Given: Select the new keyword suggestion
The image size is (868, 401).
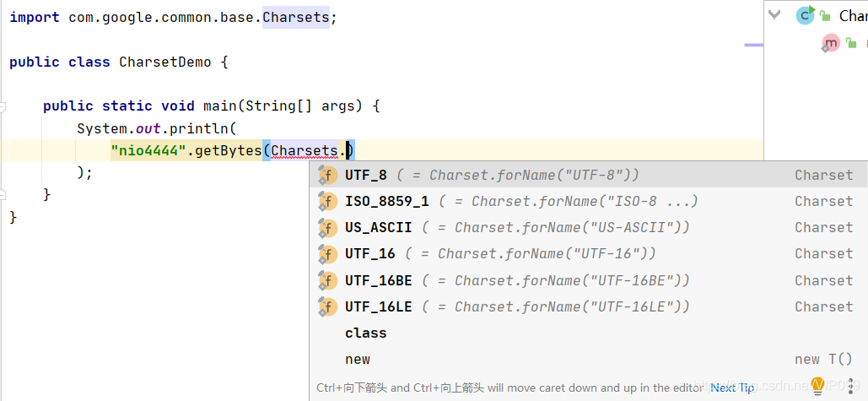Looking at the screenshot, I should point(587,360).
